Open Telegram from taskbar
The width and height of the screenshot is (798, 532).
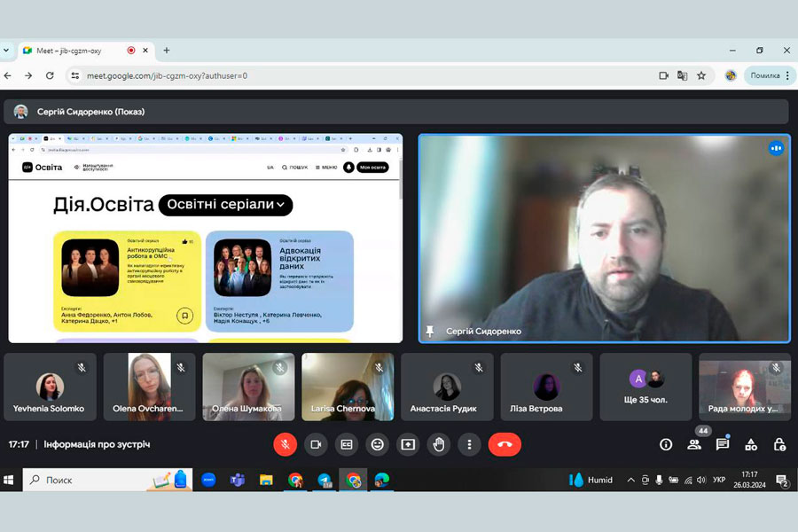click(324, 480)
